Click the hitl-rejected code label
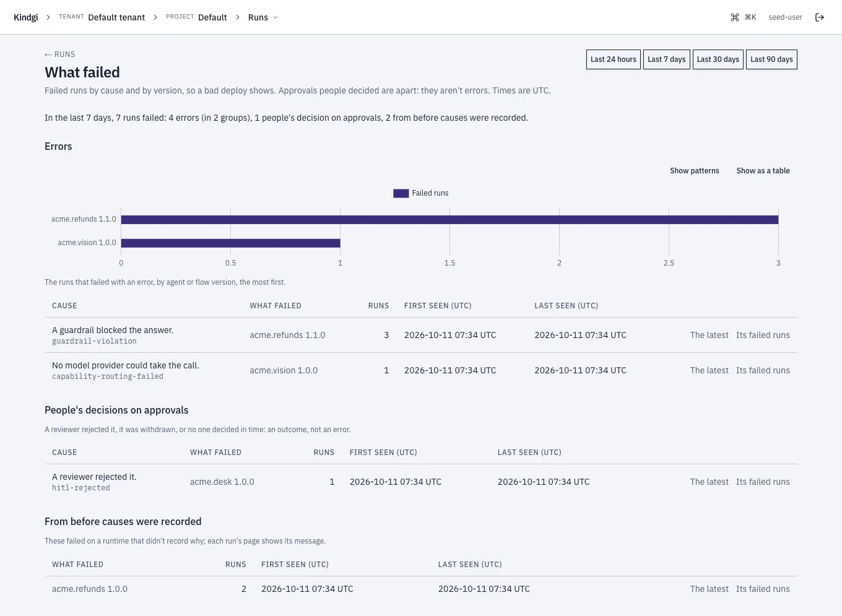Viewport: 842px width, 616px height. (81, 488)
